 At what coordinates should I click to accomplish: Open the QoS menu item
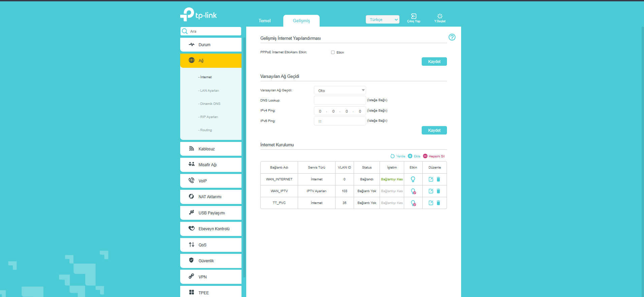click(211, 245)
